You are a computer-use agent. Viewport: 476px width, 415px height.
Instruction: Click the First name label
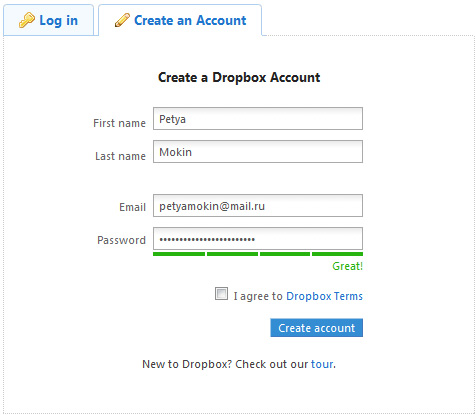[x=119, y=123]
